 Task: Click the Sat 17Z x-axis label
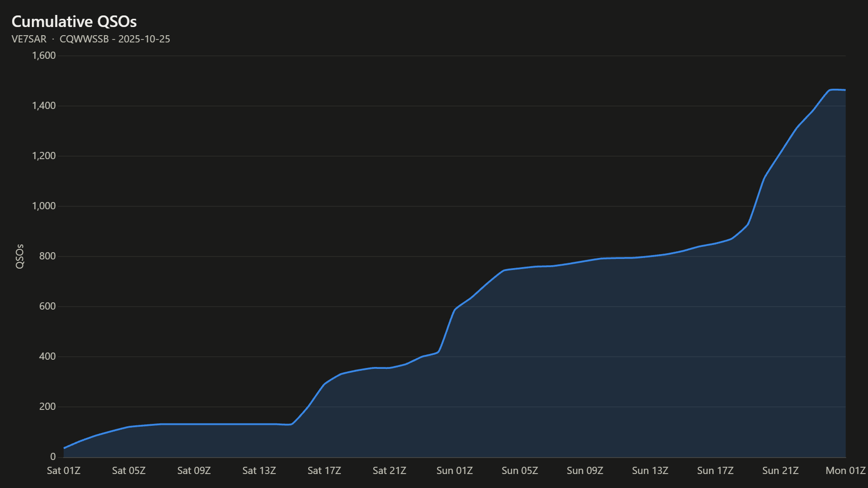[324, 471]
